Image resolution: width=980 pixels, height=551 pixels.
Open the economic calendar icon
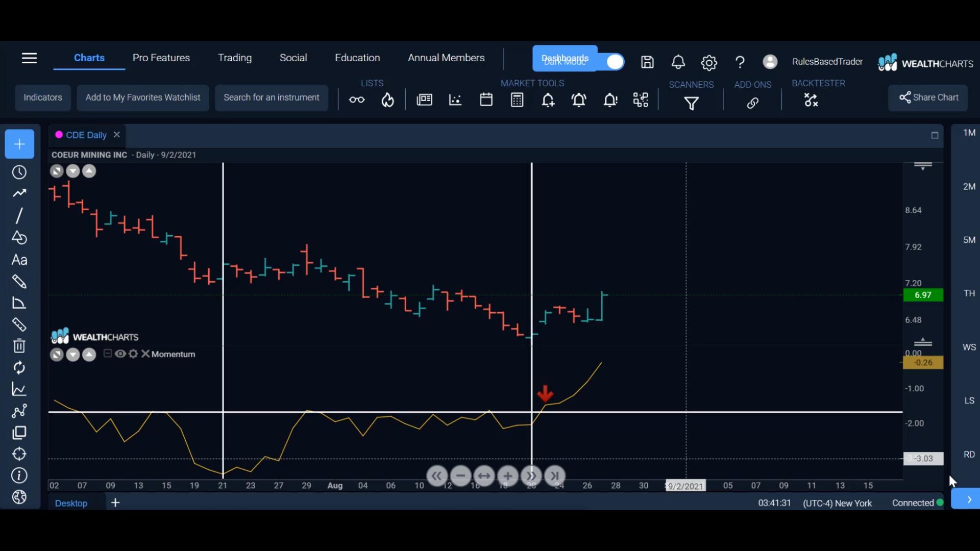click(486, 99)
